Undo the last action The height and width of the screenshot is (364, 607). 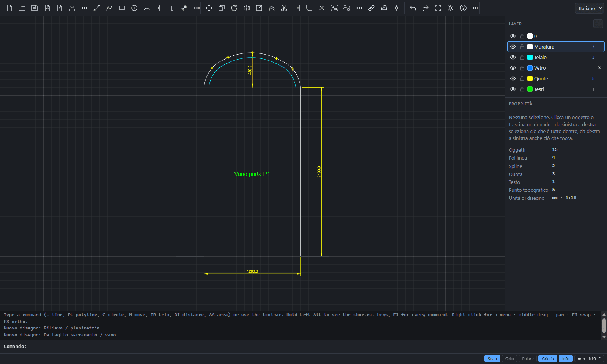click(x=413, y=8)
